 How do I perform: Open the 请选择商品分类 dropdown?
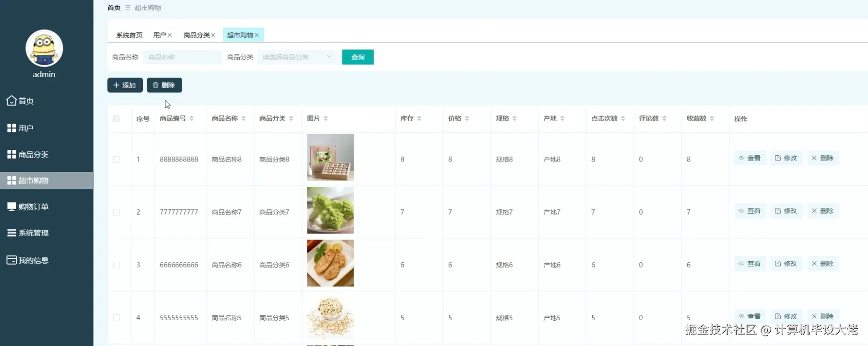(297, 57)
